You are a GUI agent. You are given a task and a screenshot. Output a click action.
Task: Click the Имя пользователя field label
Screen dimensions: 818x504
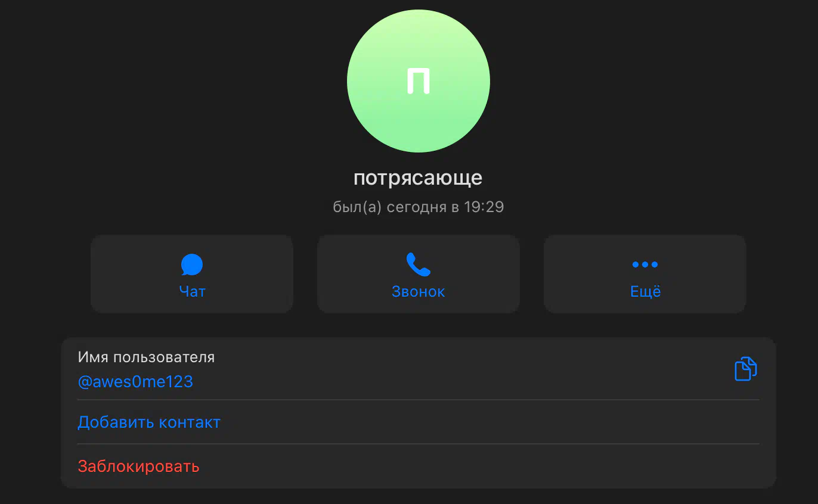coord(146,357)
